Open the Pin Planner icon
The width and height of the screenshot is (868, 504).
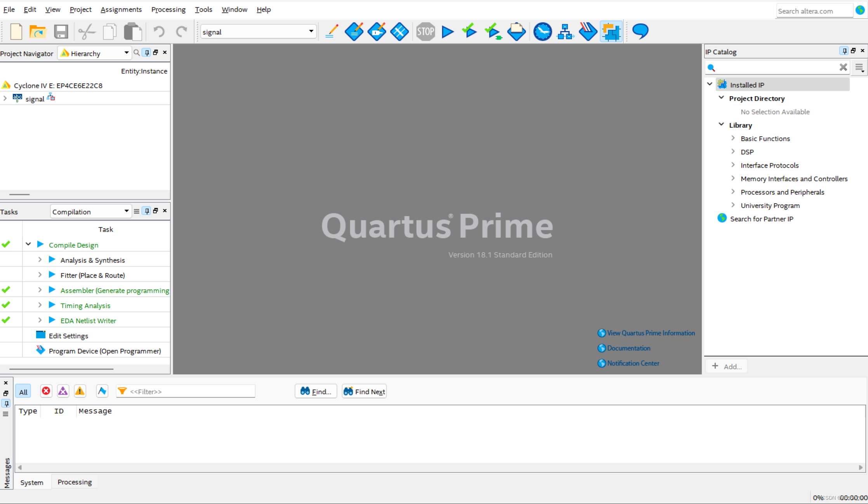click(x=377, y=32)
